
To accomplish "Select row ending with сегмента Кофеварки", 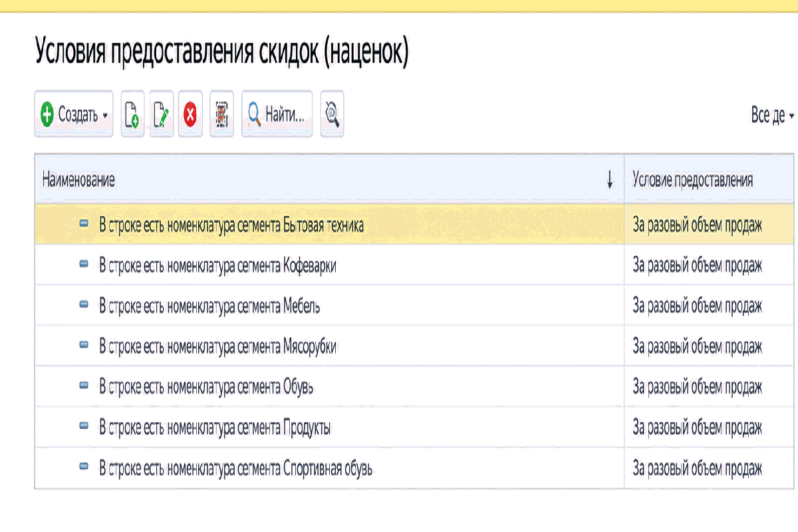I will (415, 265).
